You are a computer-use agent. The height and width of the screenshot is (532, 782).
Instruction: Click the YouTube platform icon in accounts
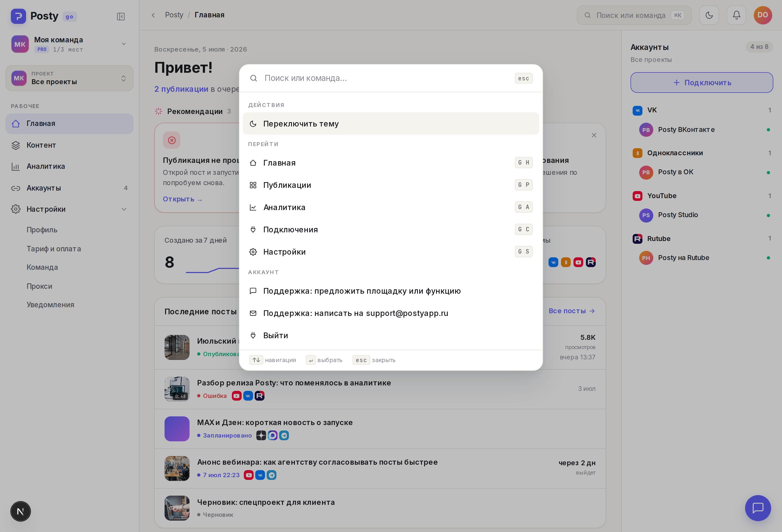point(637,196)
